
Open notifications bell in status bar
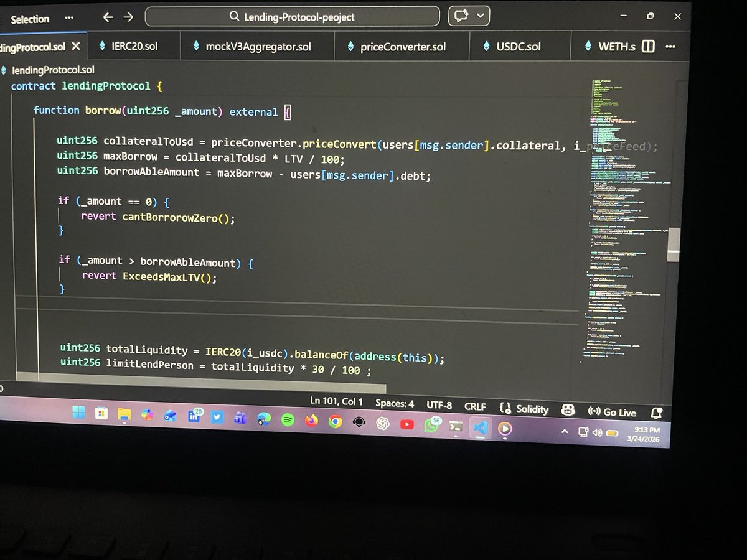(x=656, y=413)
